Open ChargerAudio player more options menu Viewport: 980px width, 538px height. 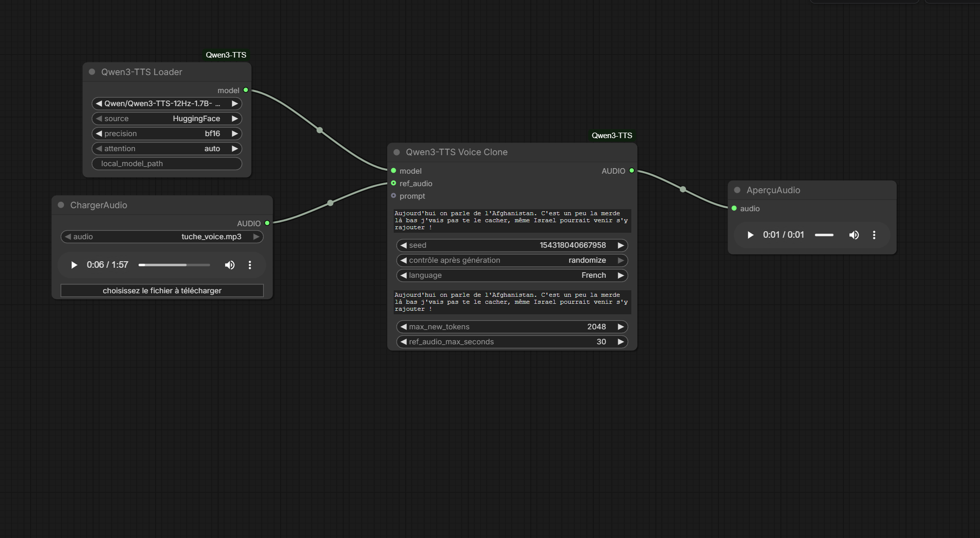click(x=250, y=265)
